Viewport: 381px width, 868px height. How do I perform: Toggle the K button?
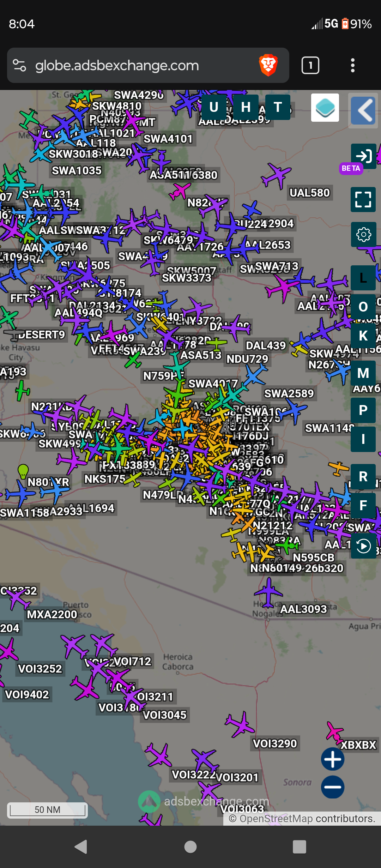pyautogui.click(x=363, y=336)
